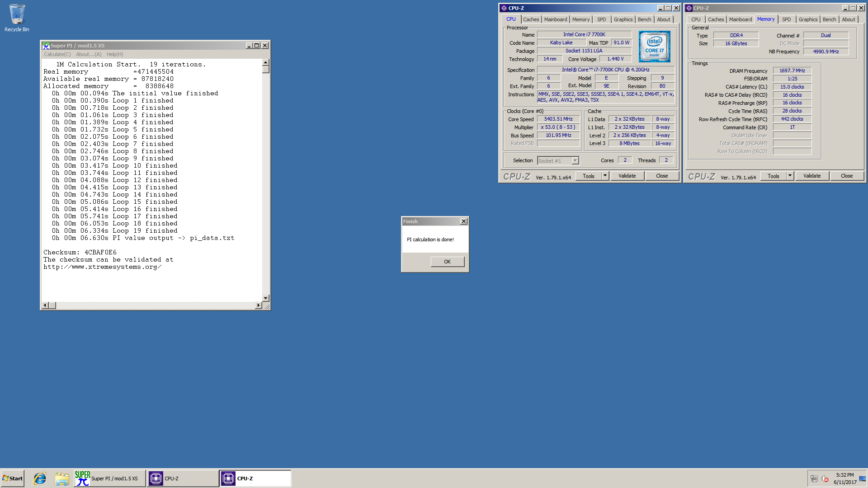
Task: Click the right CPU-Z window title icon
Action: (x=689, y=8)
